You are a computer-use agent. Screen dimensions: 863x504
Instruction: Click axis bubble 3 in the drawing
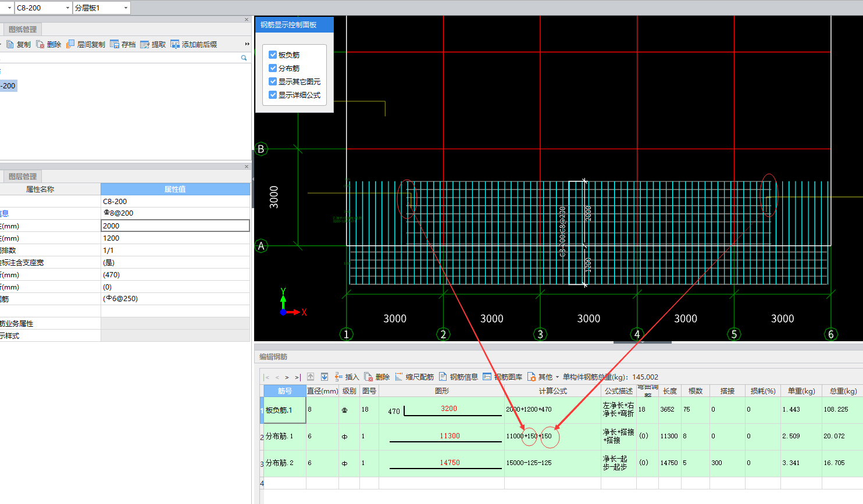point(540,334)
